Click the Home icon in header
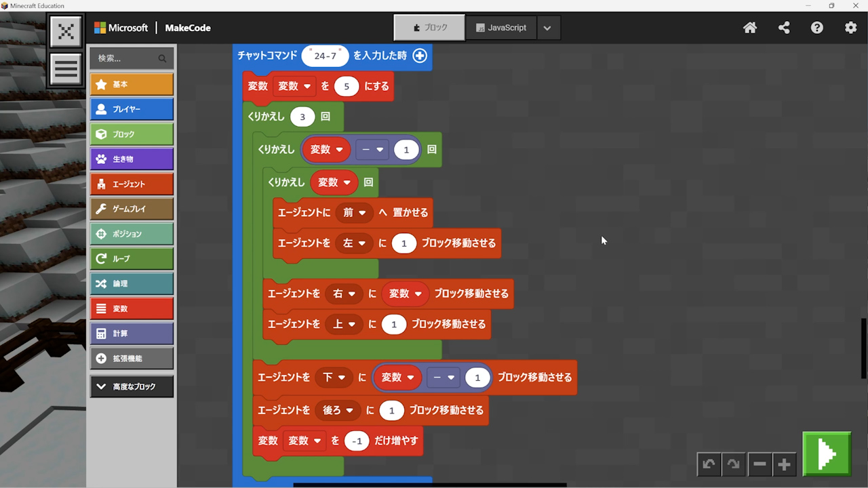The image size is (868, 488). click(x=750, y=28)
